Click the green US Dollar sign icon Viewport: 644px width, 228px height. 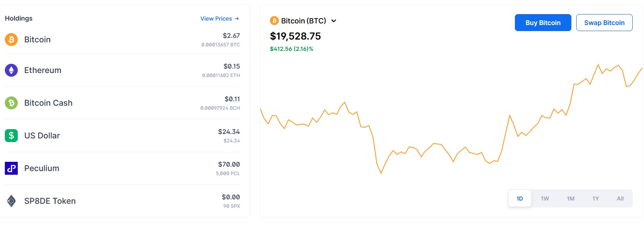pos(11,136)
